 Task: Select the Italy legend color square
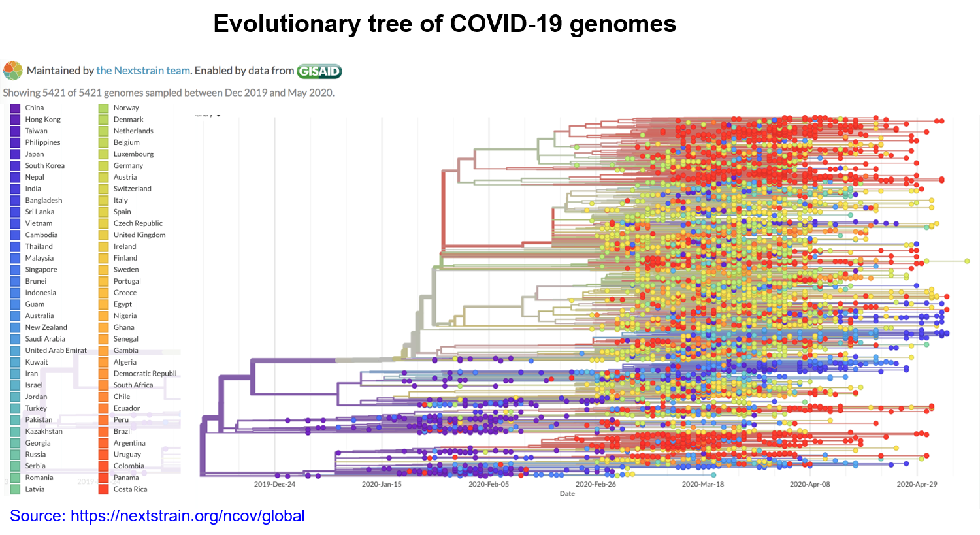[103, 201]
